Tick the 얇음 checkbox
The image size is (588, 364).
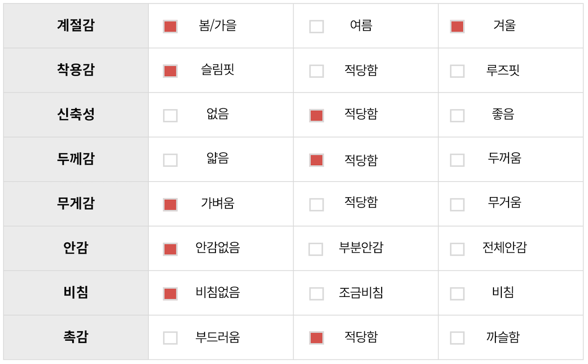click(170, 160)
